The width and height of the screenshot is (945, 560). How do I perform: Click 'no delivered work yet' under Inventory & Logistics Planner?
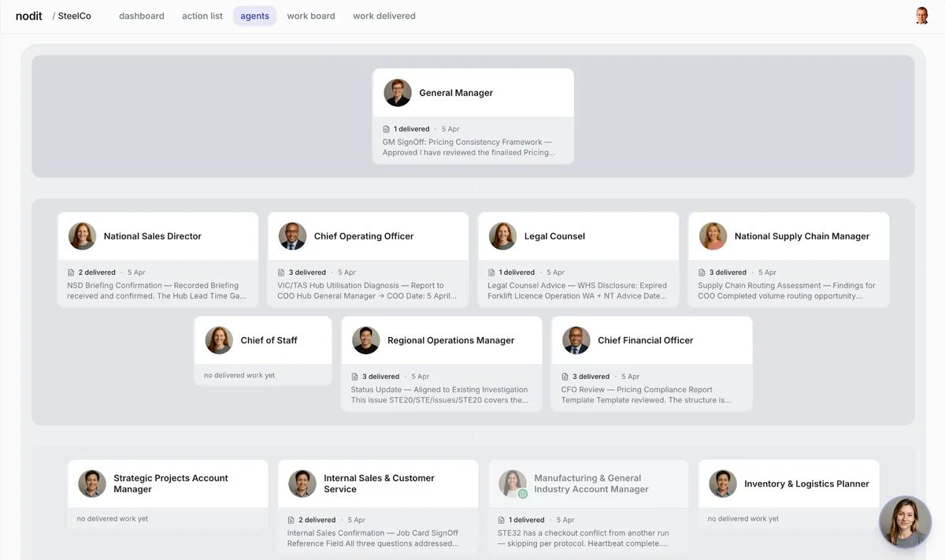click(743, 519)
